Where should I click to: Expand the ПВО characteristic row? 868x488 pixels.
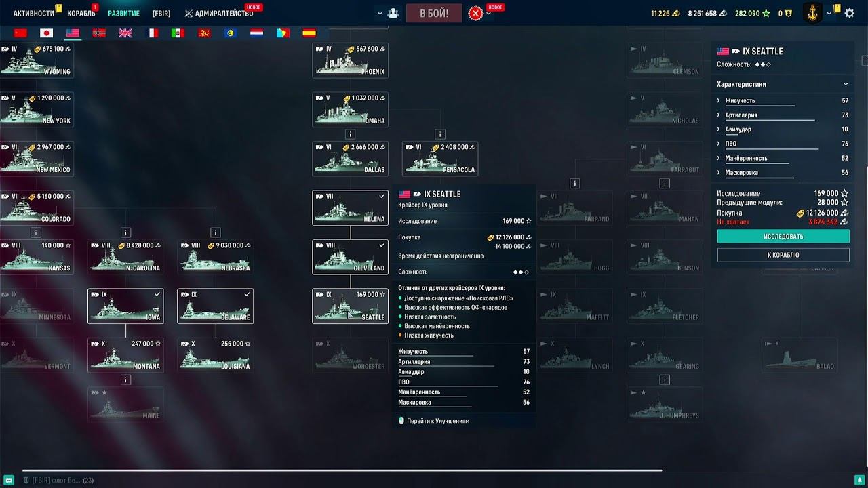click(x=783, y=144)
